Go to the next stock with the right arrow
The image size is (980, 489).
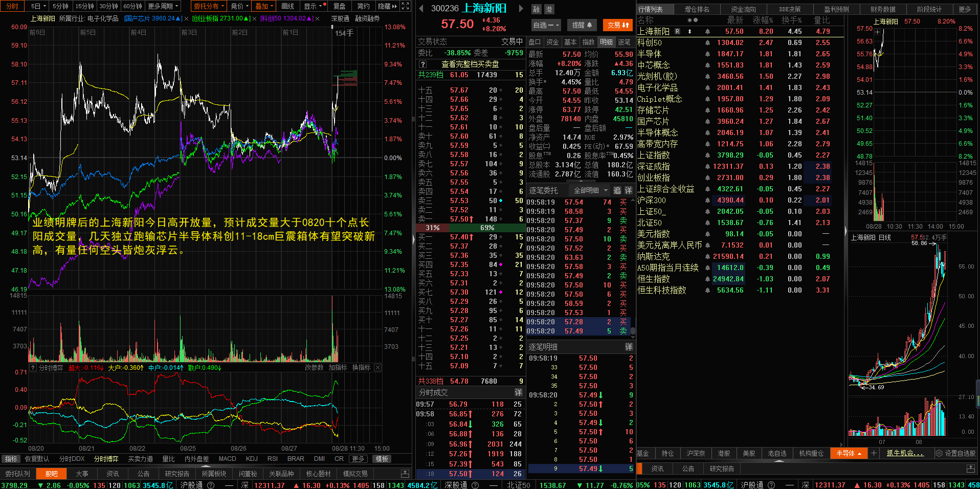click(521, 9)
